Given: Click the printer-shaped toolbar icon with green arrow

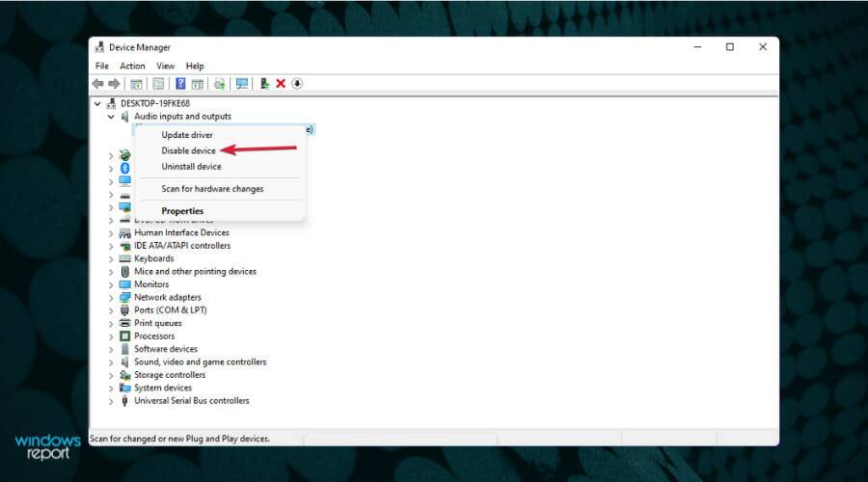Looking at the screenshot, I should (219, 84).
